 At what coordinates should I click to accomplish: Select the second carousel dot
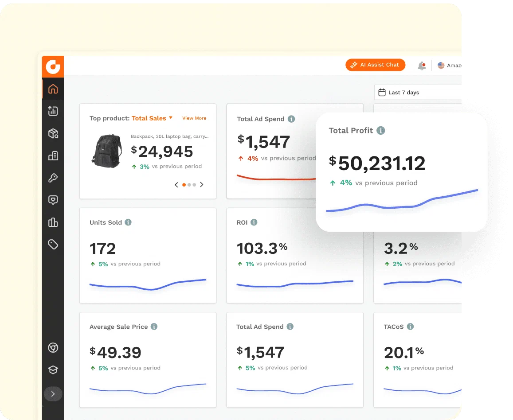[x=189, y=185]
